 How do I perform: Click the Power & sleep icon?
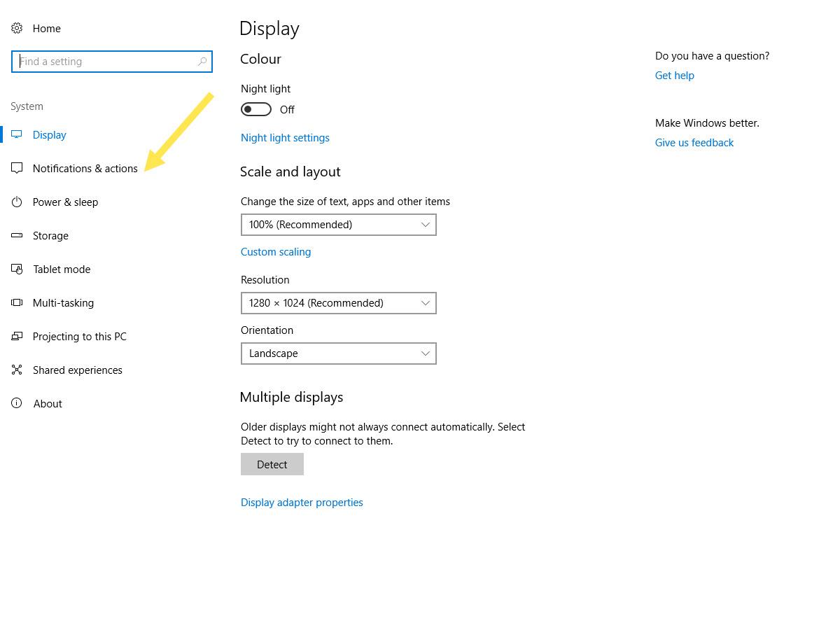tap(17, 202)
